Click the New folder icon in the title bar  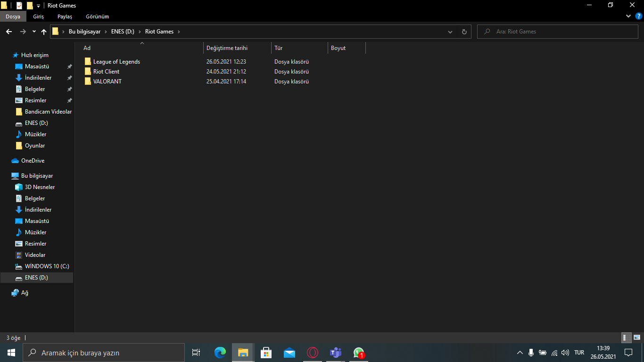click(30, 6)
